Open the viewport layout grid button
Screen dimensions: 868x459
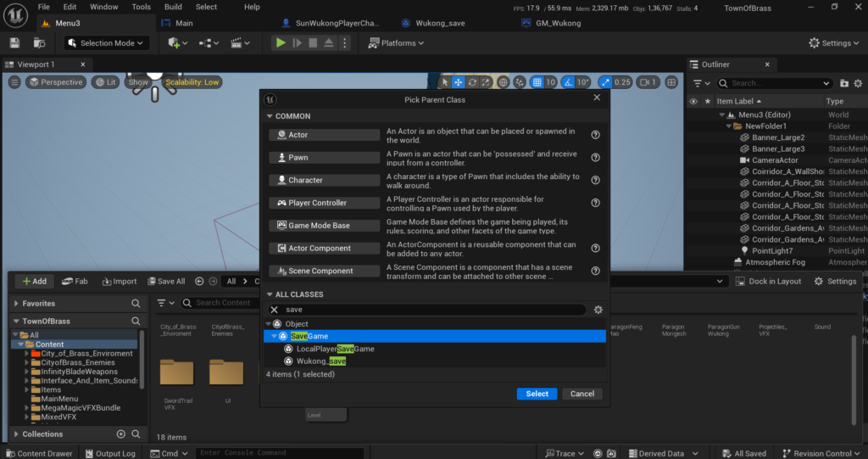(x=671, y=82)
